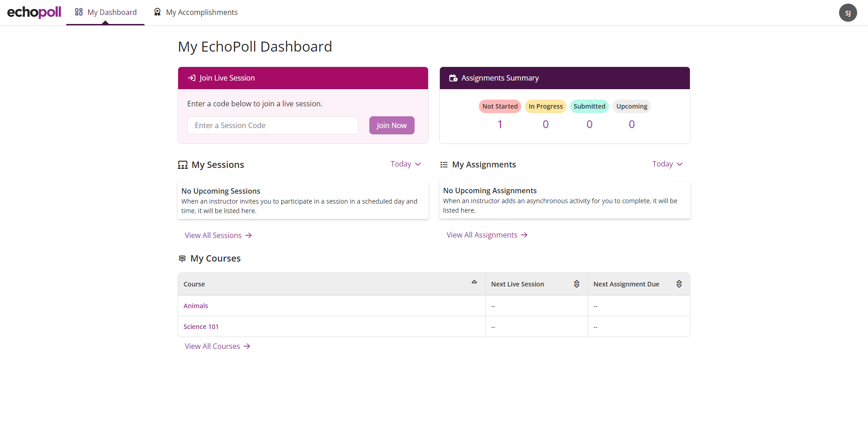This screenshot has width=868, height=424.
Task: Click arrow beside View All Sessions
Action: [x=249, y=235]
